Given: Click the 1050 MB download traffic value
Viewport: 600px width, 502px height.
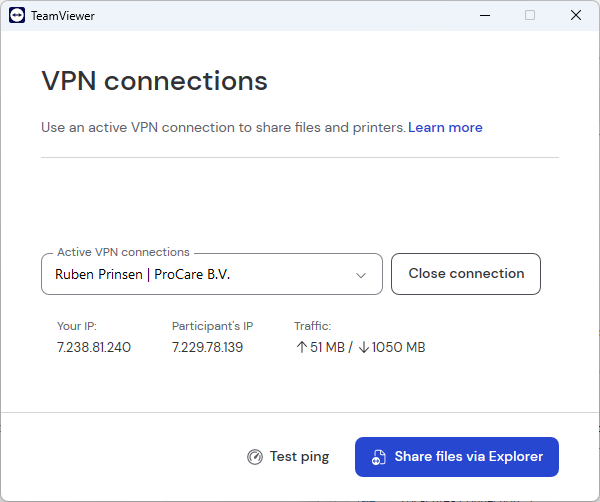Looking at the screenshot, I should (x=398, y=347).
